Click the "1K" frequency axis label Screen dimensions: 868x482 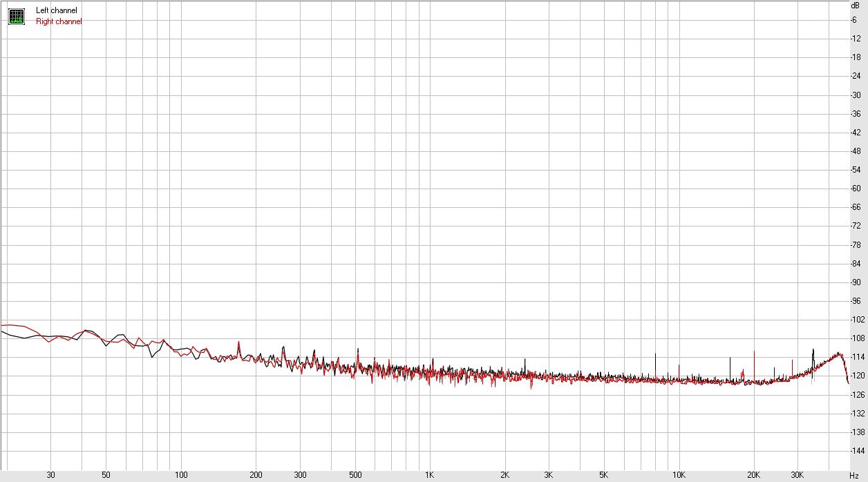pos(429,476)
